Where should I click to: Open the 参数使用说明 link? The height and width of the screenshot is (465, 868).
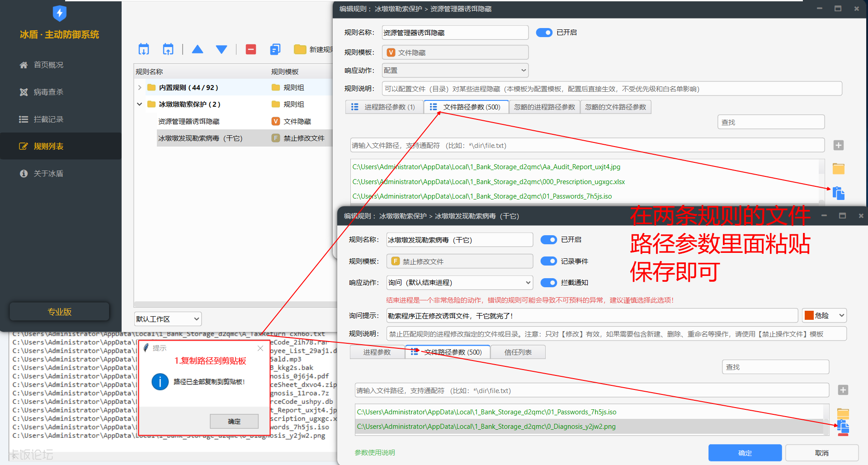coord(375,453)
